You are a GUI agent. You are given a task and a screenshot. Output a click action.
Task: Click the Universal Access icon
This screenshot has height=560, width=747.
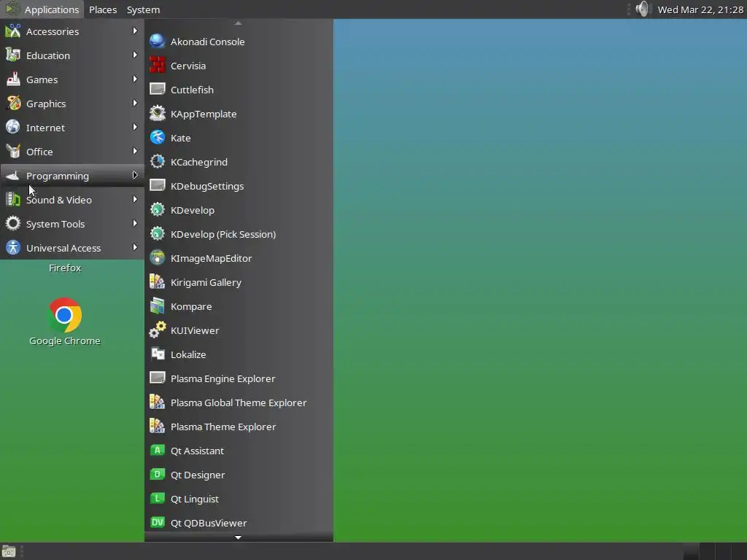13,248
